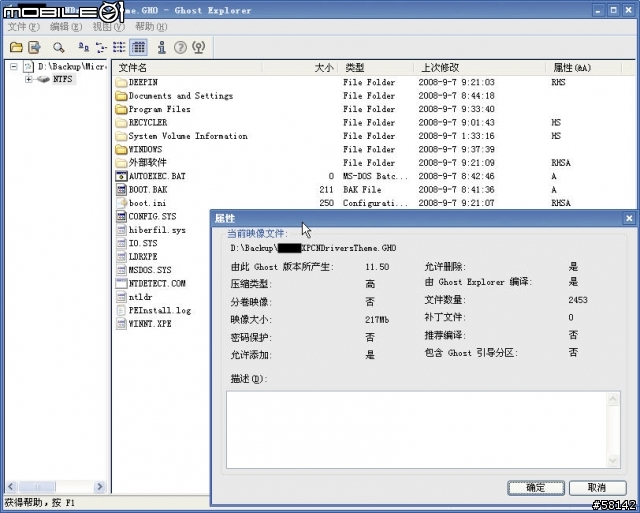The image size is (640, 513).
Task: Select the Program Files folder
Action: 153,109
